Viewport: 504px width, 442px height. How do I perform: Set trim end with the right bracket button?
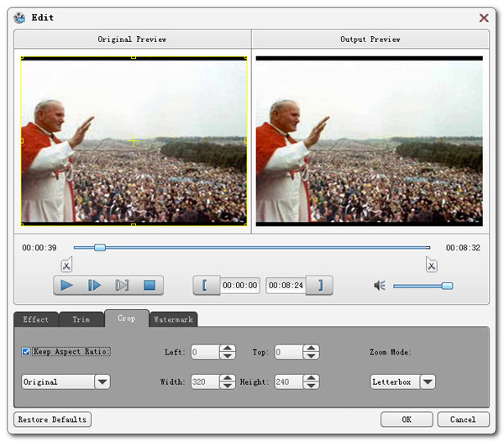tap(319, 285)
